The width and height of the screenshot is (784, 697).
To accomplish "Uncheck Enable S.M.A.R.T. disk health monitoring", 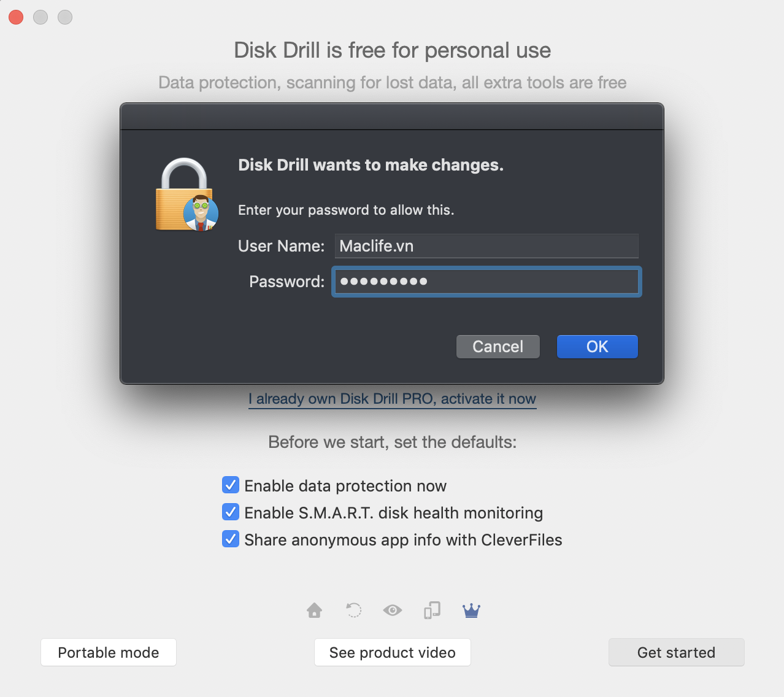I will 230,512.
